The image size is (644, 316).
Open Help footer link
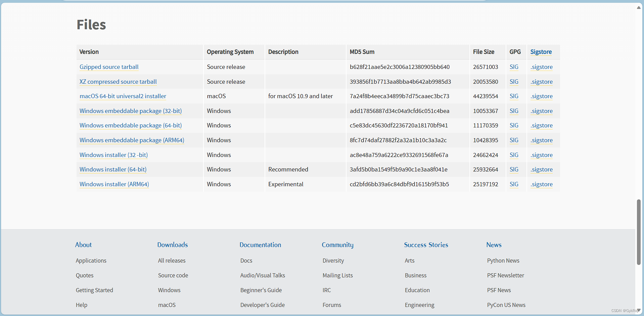click(82, 305)
